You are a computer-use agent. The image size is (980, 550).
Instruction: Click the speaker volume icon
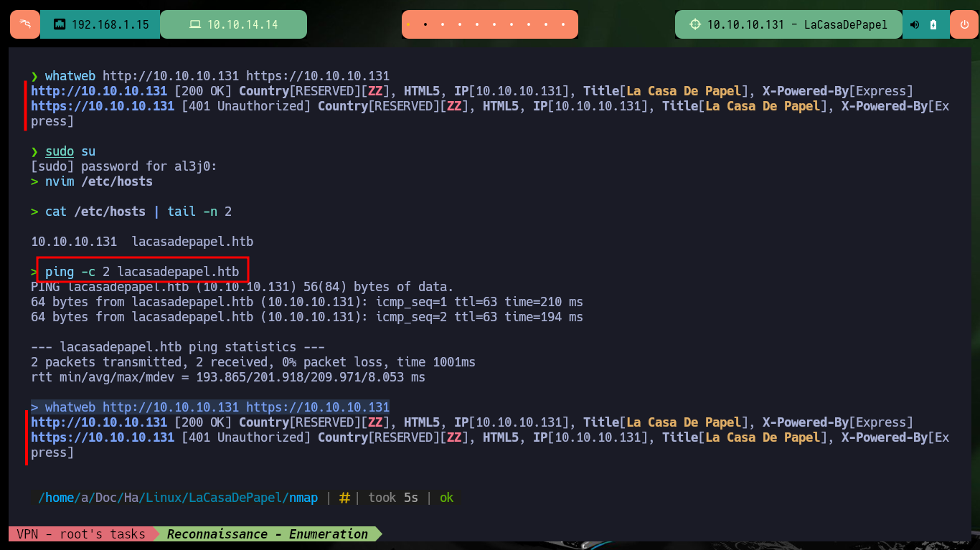[x=915, y=24]
